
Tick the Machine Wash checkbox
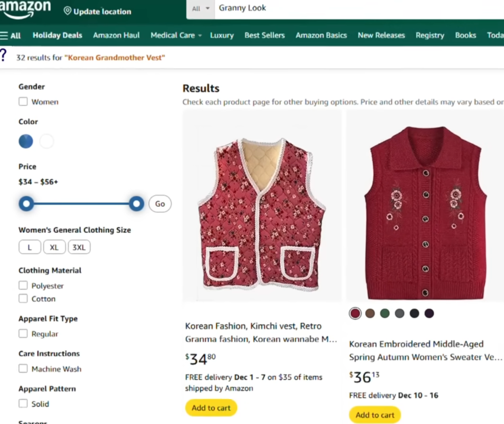point(23,369)
